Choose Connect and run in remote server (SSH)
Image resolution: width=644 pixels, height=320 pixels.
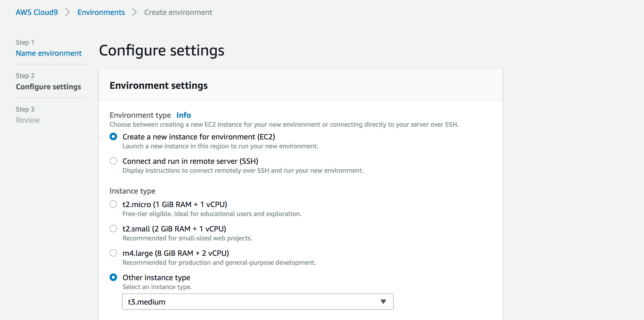point(113,161)
